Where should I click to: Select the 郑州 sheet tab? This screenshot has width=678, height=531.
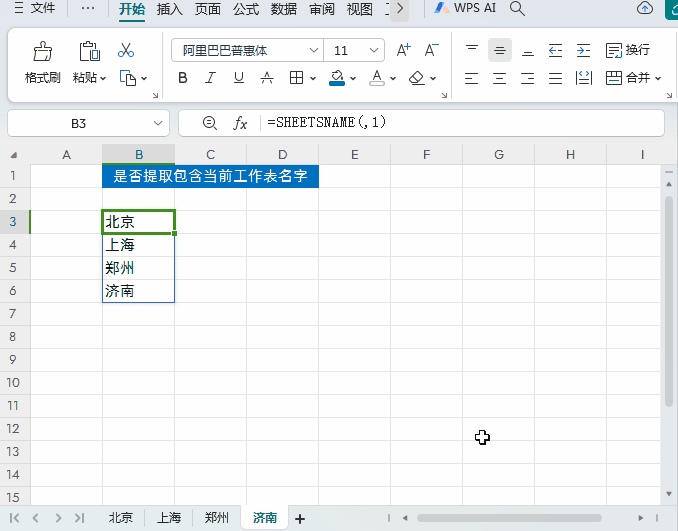pos(216,517)
